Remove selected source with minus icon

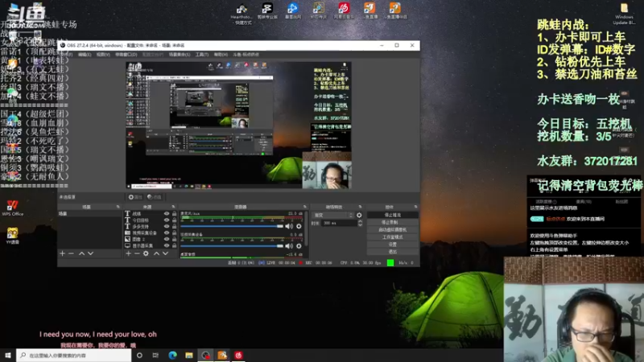[x=137, y=253]
